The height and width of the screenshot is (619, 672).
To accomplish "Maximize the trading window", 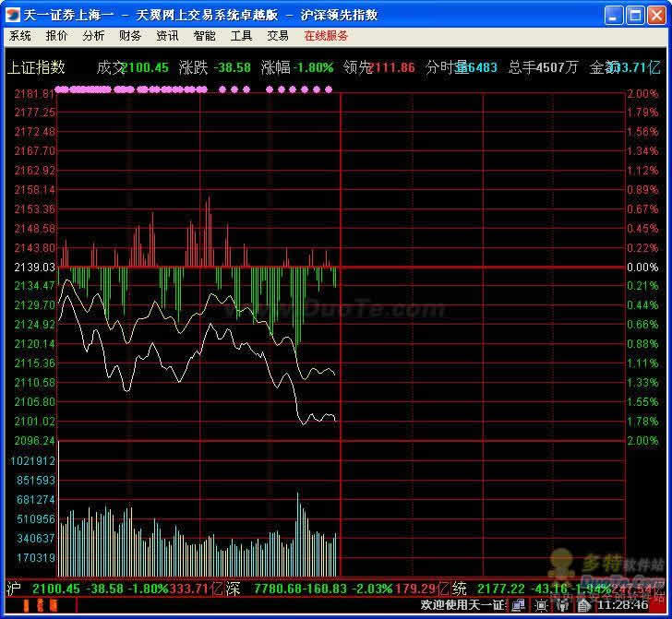I will (635, 16).
